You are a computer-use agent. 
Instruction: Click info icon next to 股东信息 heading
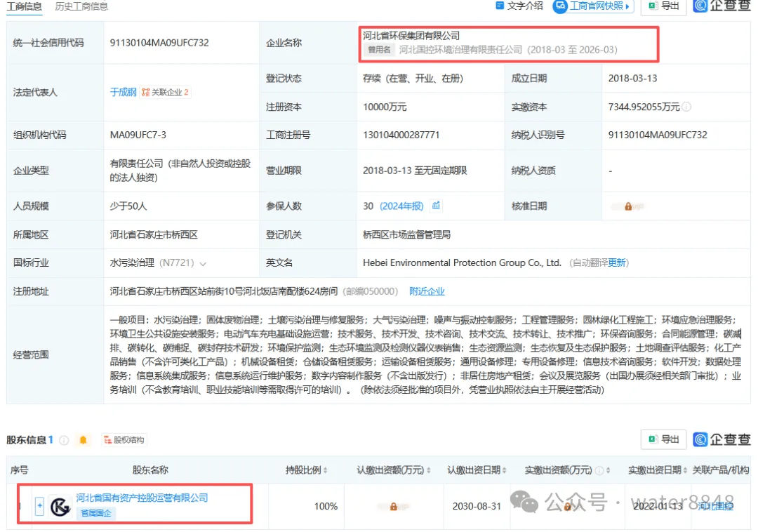click(64, 440)
